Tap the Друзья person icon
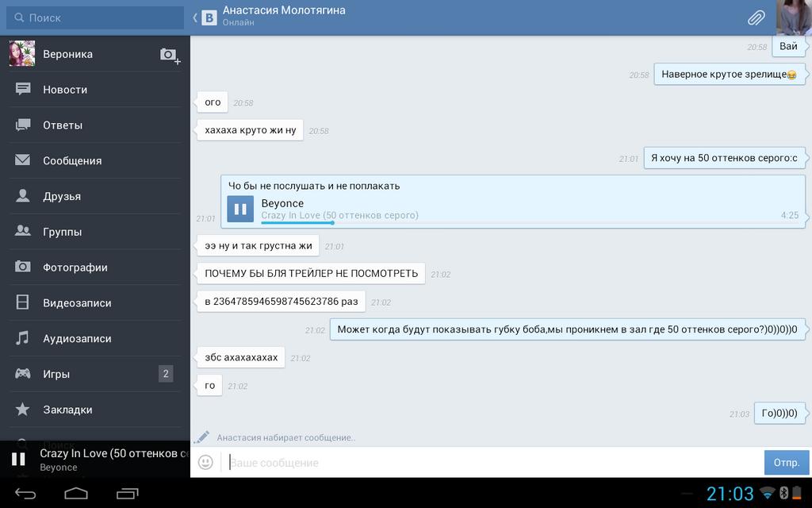 (23, 195)
